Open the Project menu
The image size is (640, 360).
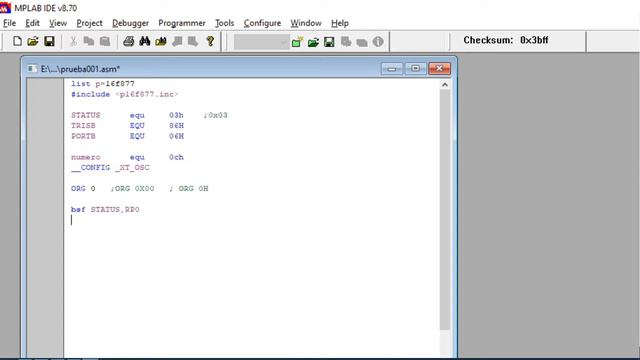[89, 23]
